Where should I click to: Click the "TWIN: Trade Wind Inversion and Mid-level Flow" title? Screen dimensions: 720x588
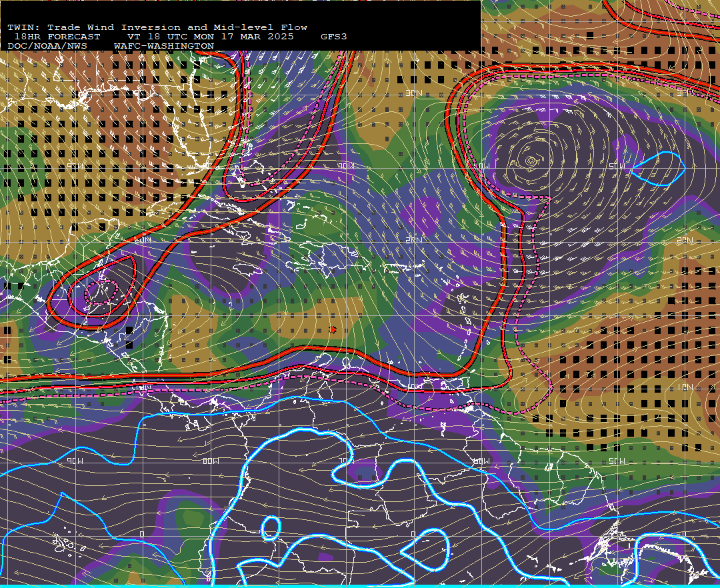(x=157, y=27)
